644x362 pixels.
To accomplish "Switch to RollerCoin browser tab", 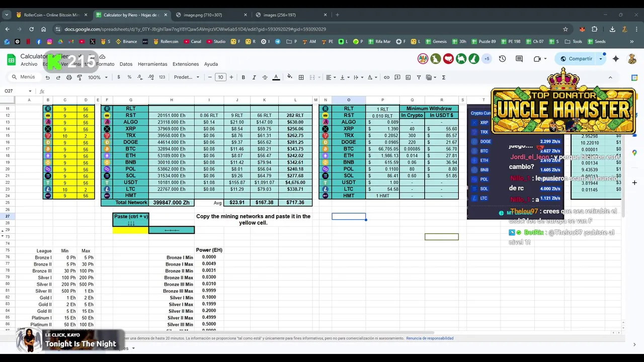I will click(51, 15).
